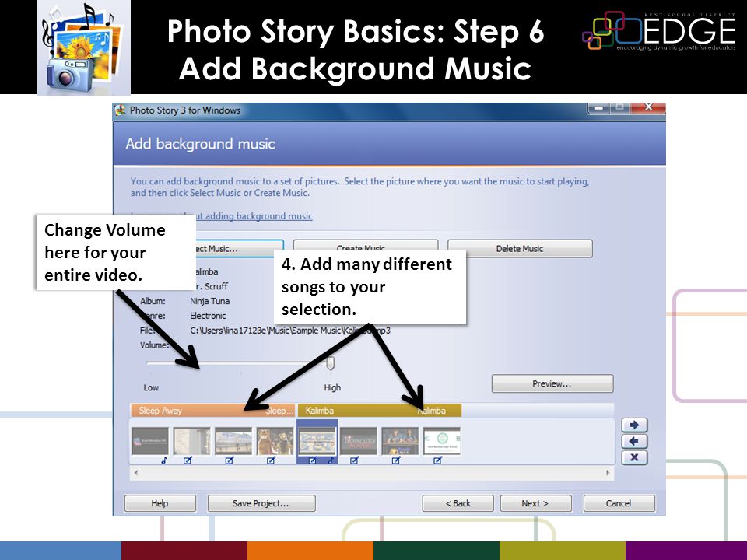
Task: Select the orange Sleep Away music track bar
Action: click(x=213, y=411)
